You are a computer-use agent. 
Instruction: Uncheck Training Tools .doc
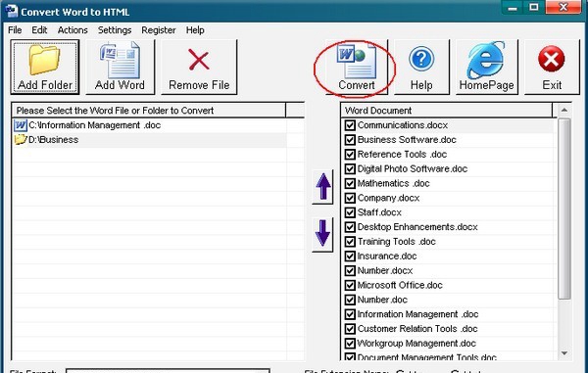click(x=350, y=242)
